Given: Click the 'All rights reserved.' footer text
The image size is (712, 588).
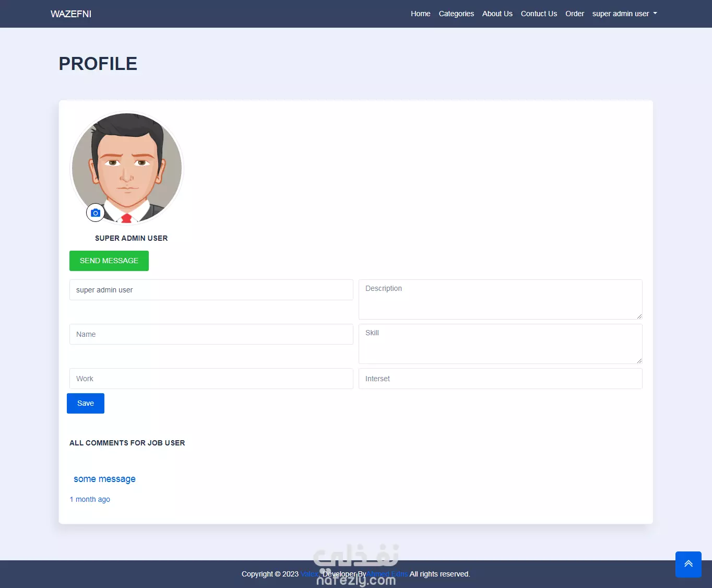Looking at the screenshot, I should click(440, 574).
